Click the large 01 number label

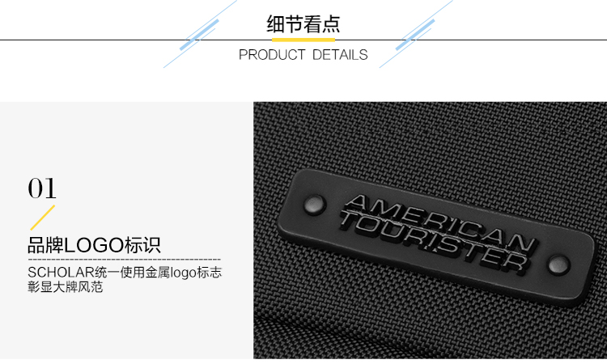pos(42,188)
